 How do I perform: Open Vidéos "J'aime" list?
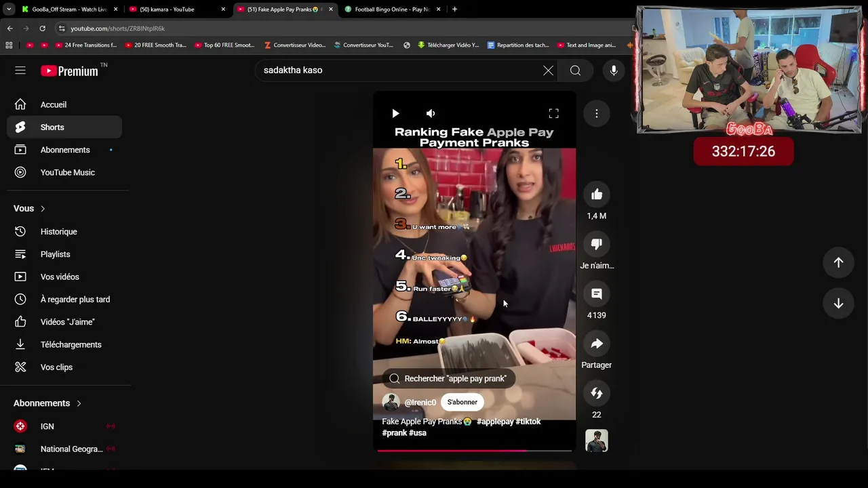pyautogui.click(x=64, y=322)
